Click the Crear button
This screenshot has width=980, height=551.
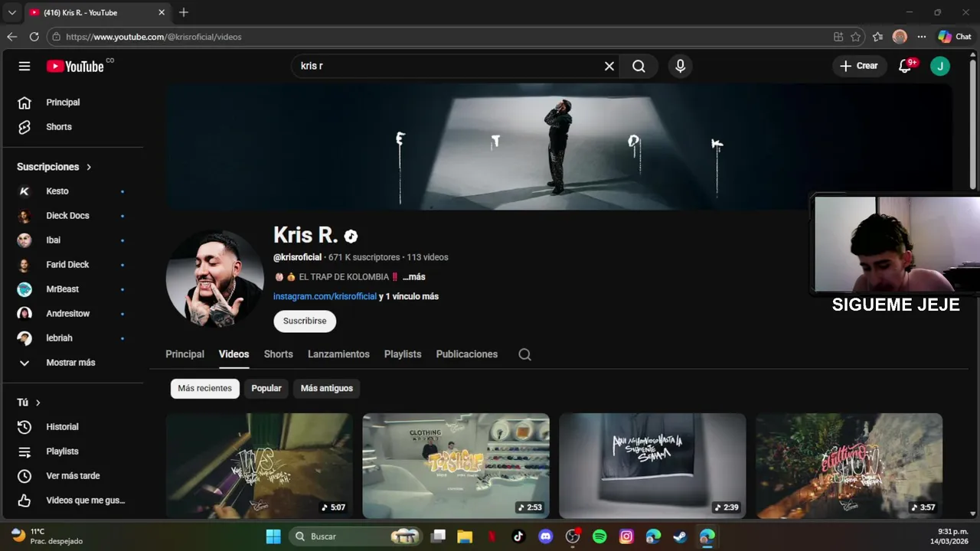click(x=859, y=66)
